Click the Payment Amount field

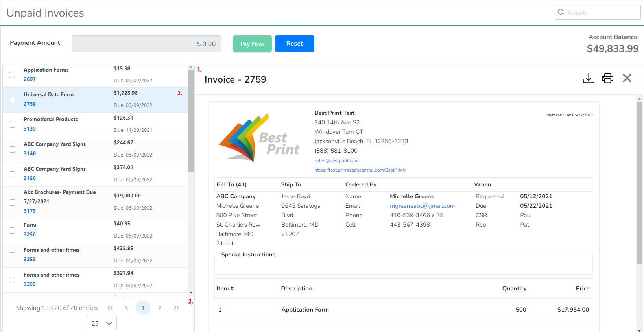click(x=146, y=44)
